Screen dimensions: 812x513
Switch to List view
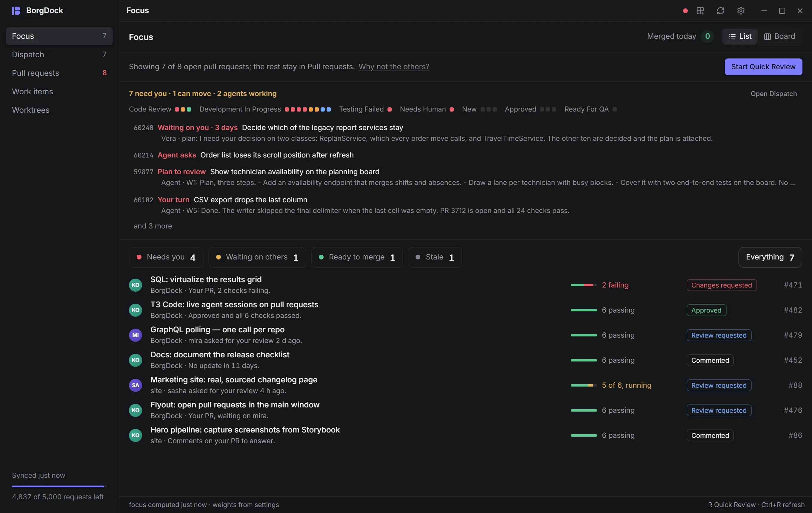(740, 36)
